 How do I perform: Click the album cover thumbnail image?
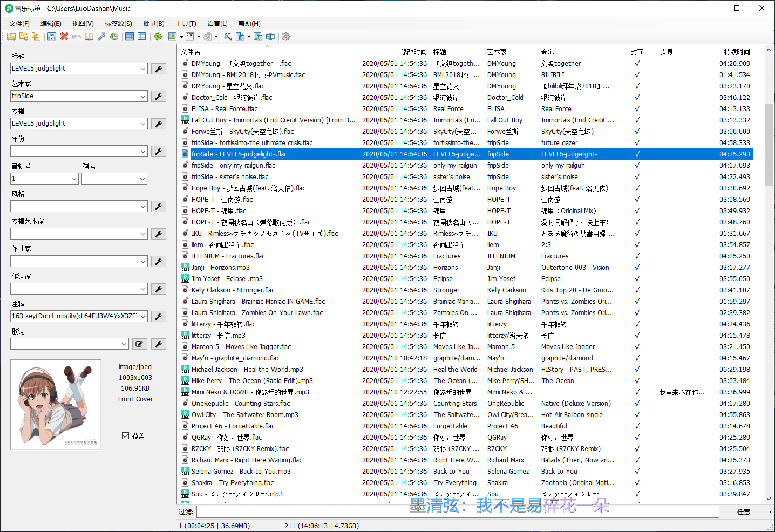click(x=56, y=404)
